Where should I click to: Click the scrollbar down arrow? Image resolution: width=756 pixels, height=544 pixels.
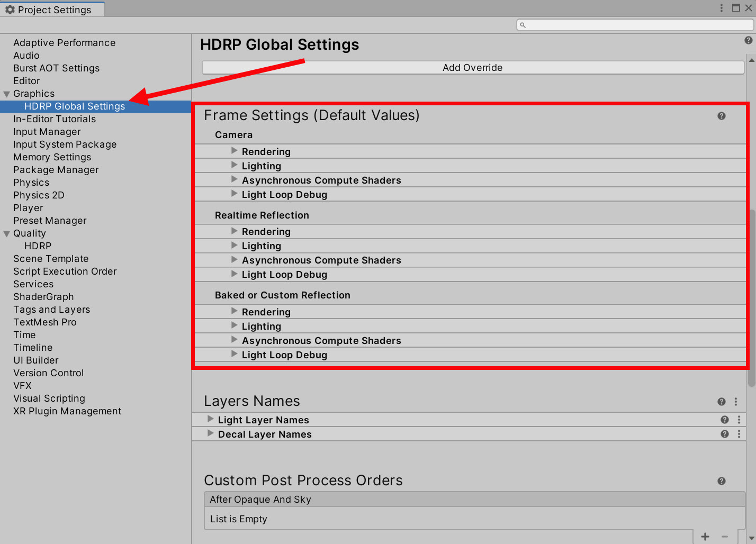751,538
